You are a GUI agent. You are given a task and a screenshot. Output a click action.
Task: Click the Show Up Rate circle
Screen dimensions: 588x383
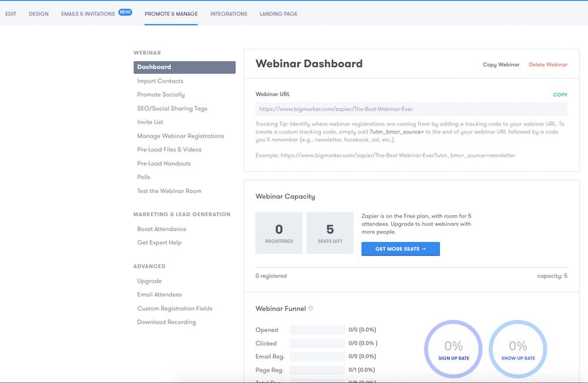coord(518,349)
